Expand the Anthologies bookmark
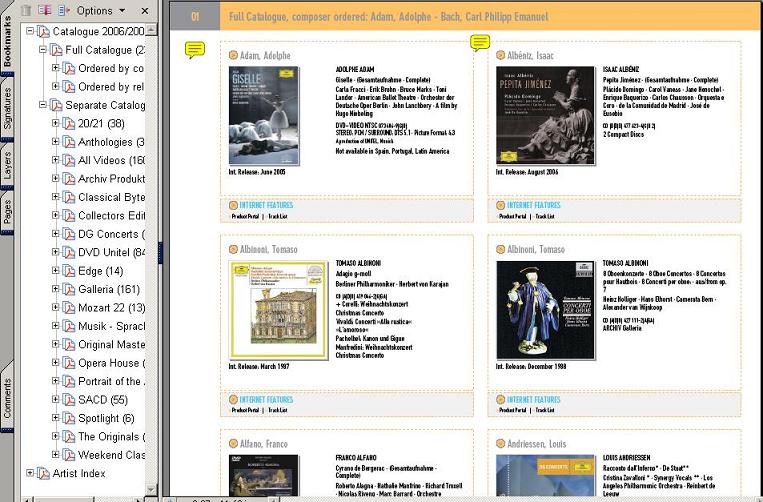Image resolution: width=763 pixels, height=502 pixels. 55,142
